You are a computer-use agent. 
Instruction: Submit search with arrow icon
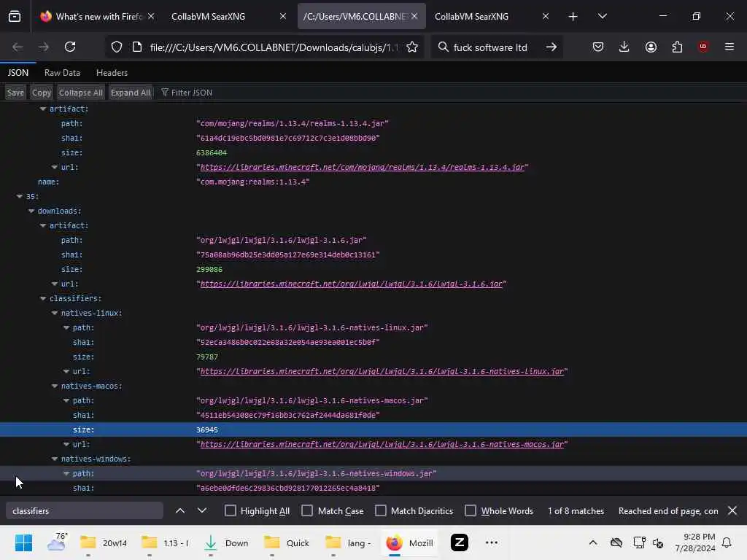[x=551, y=47]
